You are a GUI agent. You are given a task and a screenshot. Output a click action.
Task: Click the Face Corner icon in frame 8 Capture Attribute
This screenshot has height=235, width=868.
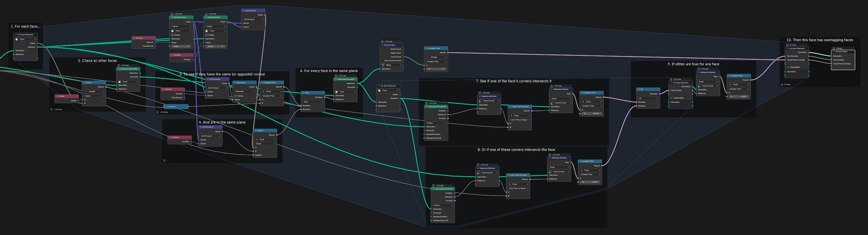(479, 173)
